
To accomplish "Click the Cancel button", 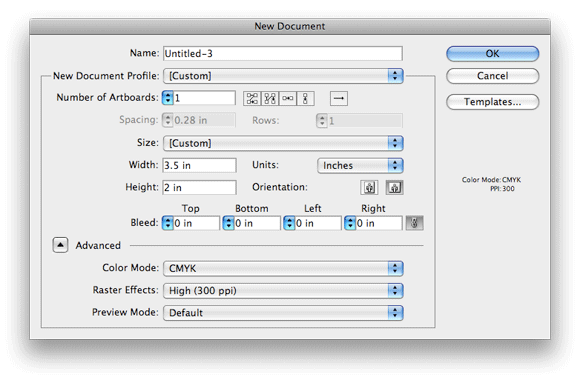I will 492,76.
